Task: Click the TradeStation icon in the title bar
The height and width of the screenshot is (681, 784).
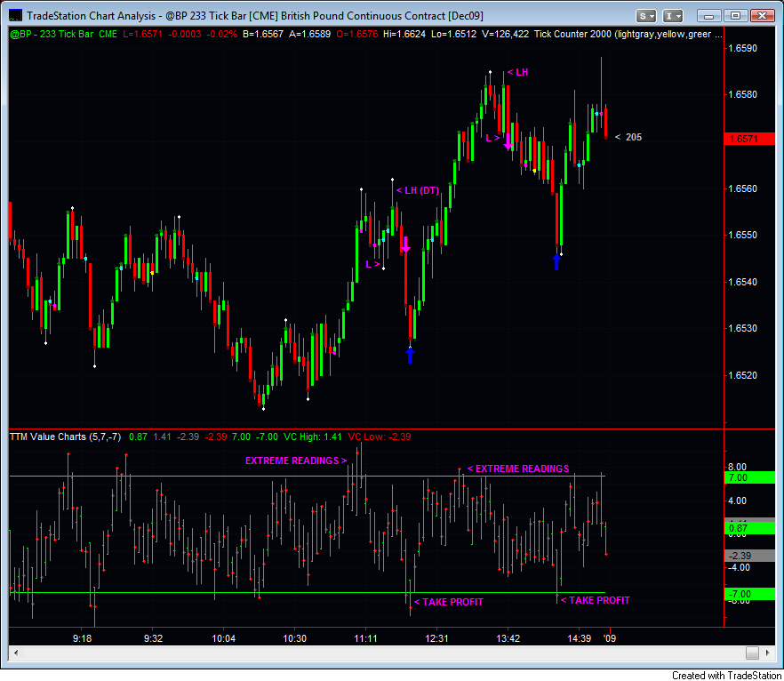Action: click(15, 16)
